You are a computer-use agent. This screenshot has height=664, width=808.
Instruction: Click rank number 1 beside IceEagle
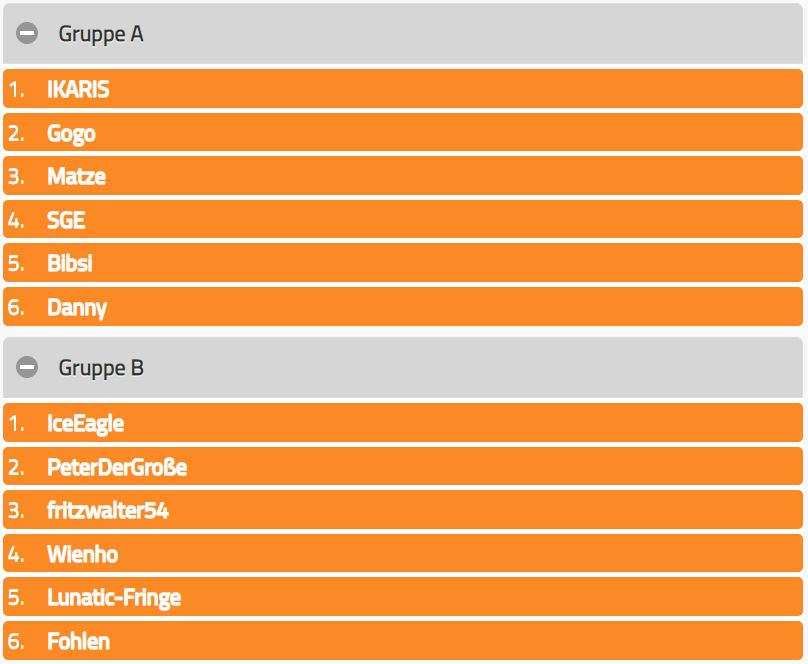pos(15,424)
